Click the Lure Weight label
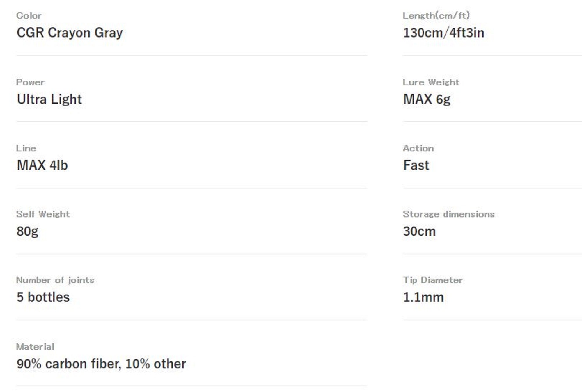Image resolution: width=582 pixels, height=392 pixels. (431, 82)
